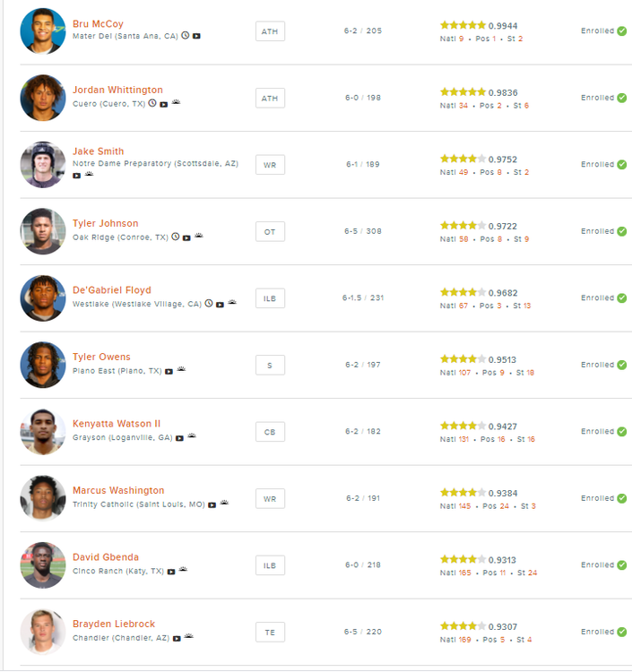Click the star rating for Tyler Owens
The image size is (632, 672).
pos(463,358)
